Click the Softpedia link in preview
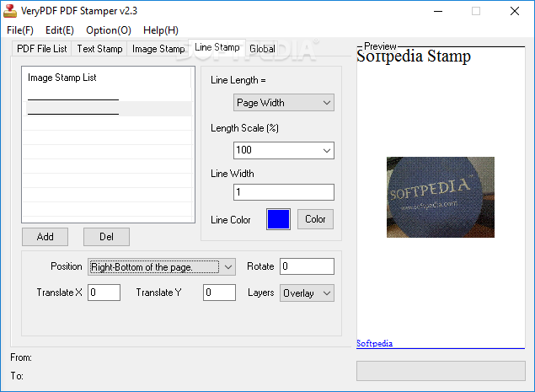 point(374,343)
